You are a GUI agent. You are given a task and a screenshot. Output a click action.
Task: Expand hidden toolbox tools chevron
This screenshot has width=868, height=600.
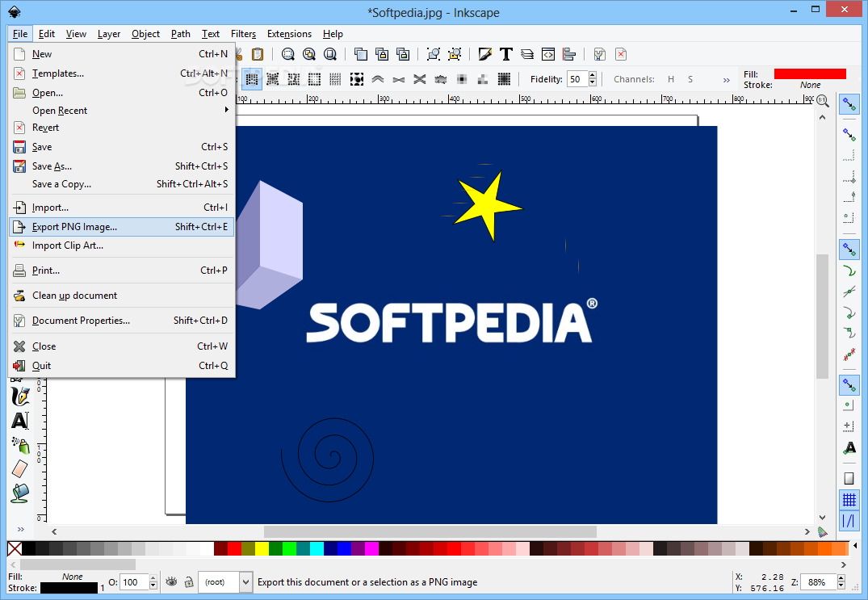click(x=20, y=529)
